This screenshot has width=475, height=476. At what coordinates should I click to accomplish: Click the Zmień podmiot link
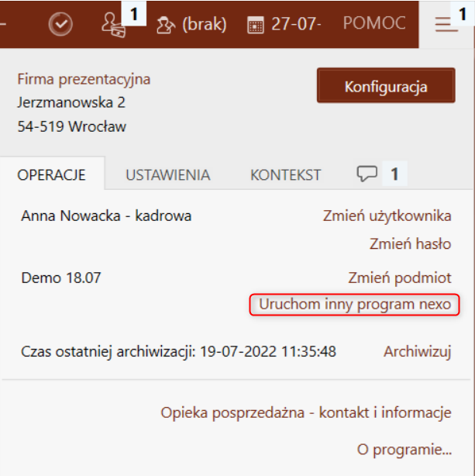coord(400,278)
